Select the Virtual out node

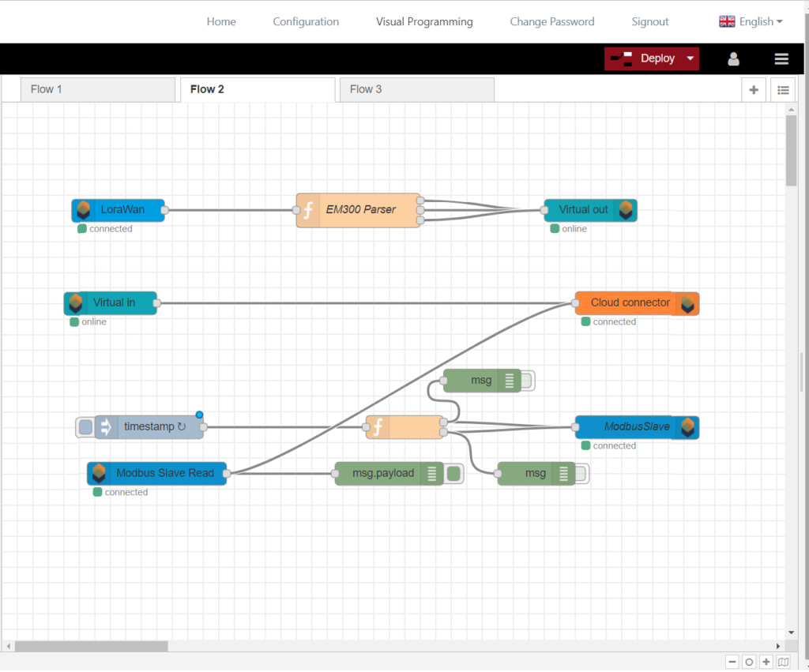[591, 210]
